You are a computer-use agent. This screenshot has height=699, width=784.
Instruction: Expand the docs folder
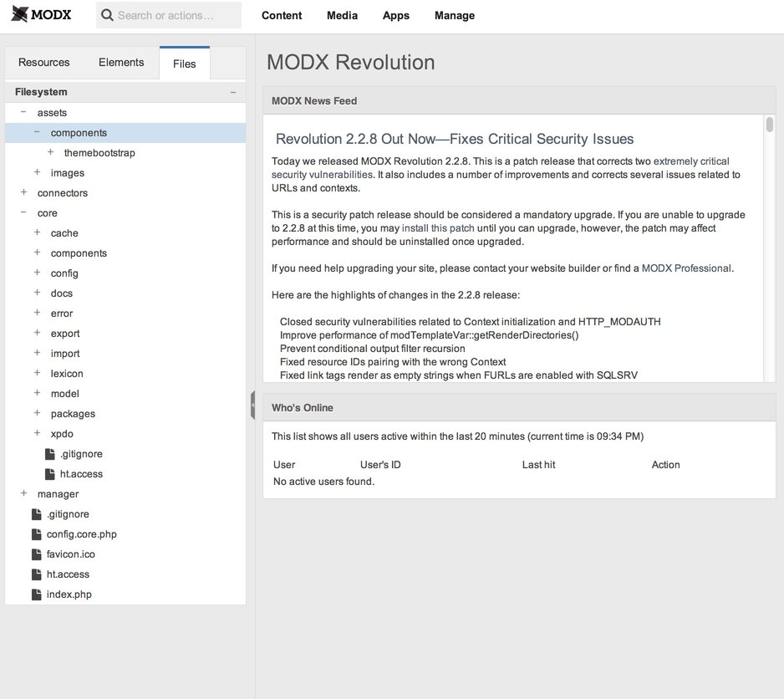[37, 292]
